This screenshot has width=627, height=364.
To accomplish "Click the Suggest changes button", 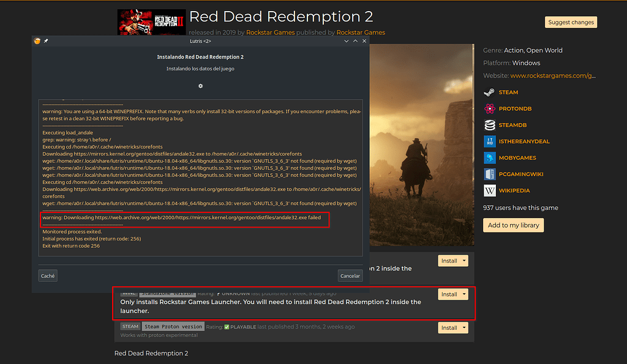I will [x=571, y=21].
